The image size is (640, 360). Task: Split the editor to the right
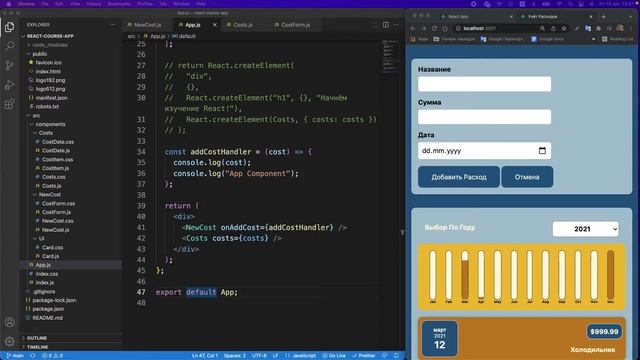click(386, 25)
